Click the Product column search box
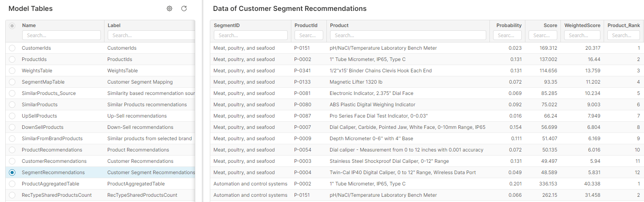Image resolution: width=644 pixels, height=202 pixels. coord(408,36)
